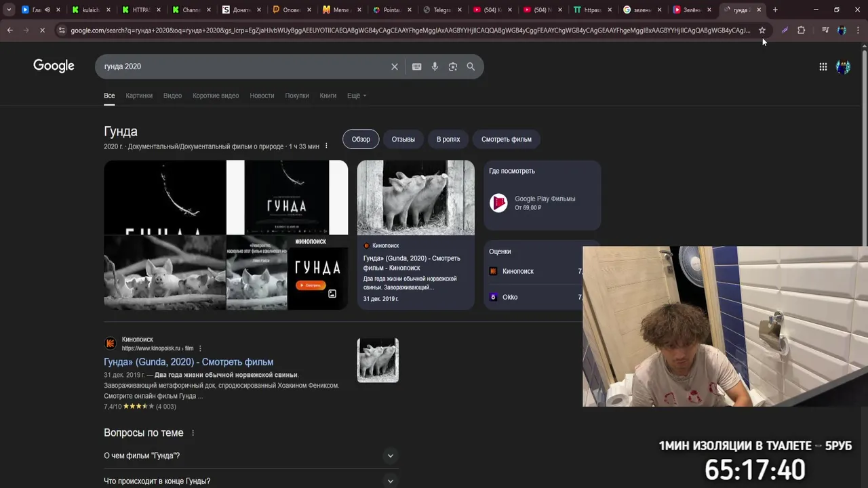Viewport: 868px width, 488px height.
Task: Click the Google logo
Action: (54, 66)
